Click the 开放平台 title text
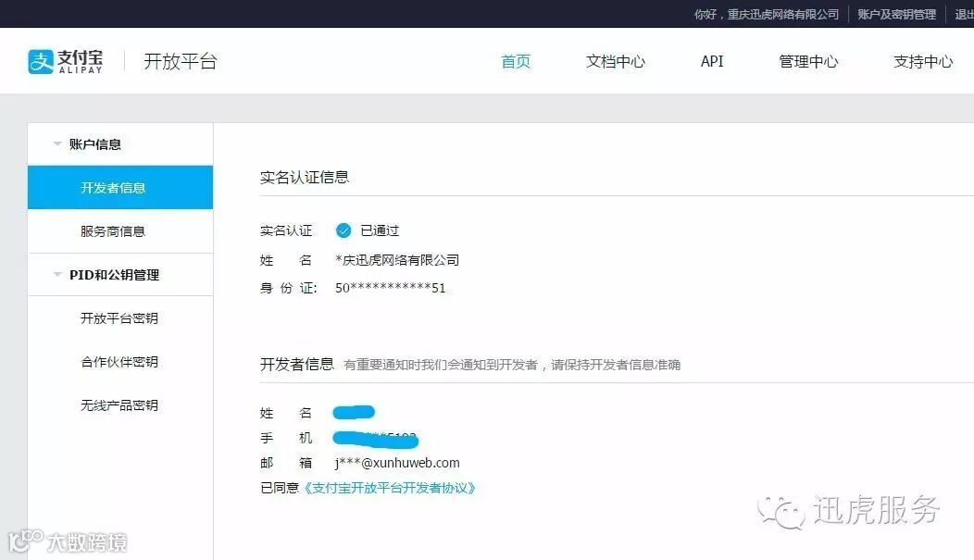This screenshot has height=560, width=974. 181,61
